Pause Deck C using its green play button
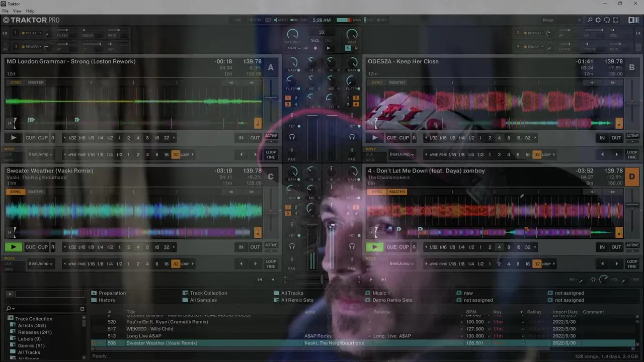Image resolution: width=644 pixels, height=362 pixels. point(14,247)
